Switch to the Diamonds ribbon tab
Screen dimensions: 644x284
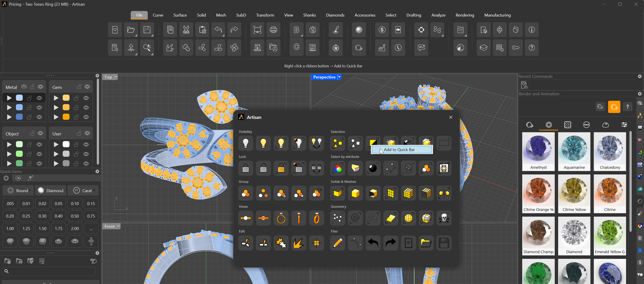tap(335, 15)
